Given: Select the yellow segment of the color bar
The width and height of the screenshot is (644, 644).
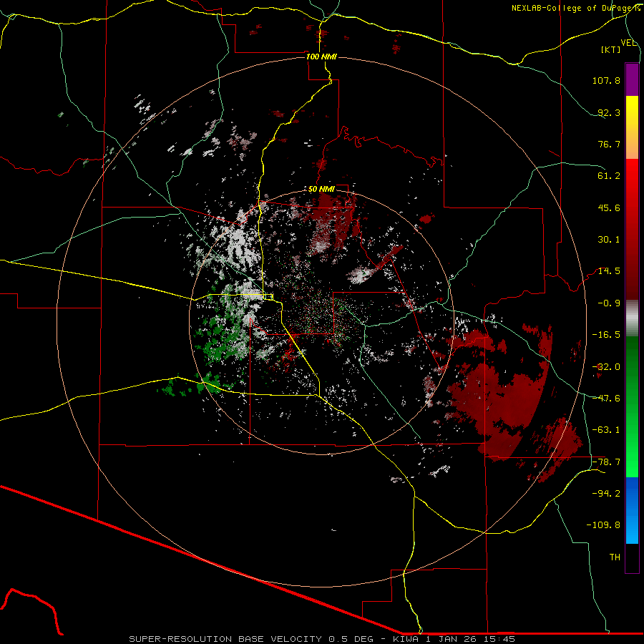Looking at the screenshot, I should tap(632, 127).
